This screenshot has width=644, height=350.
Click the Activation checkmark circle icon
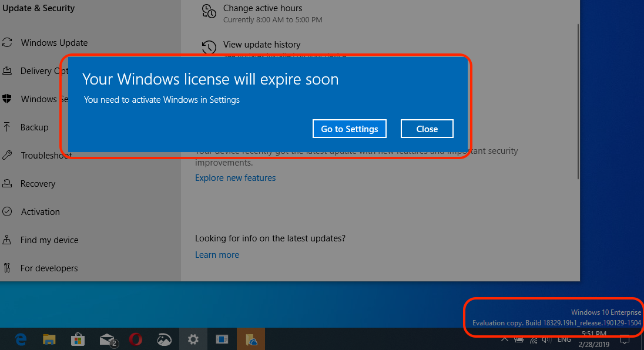click(7, 212)
